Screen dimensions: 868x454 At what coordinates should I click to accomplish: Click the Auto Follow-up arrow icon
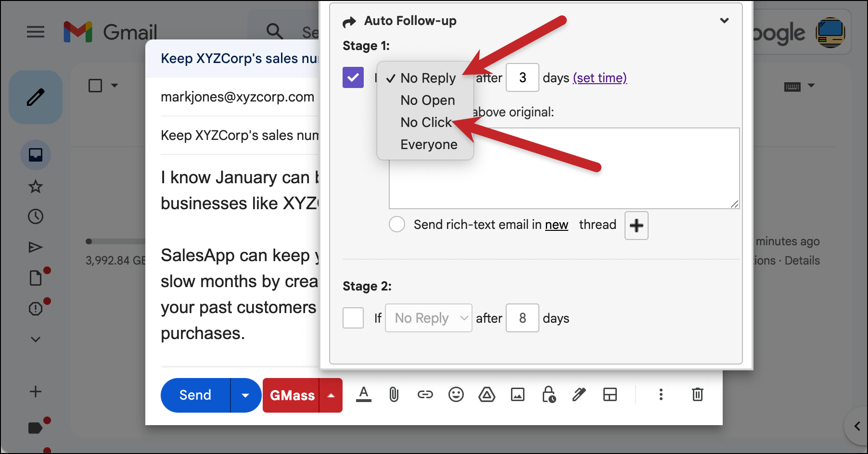[x=349, y=22]
